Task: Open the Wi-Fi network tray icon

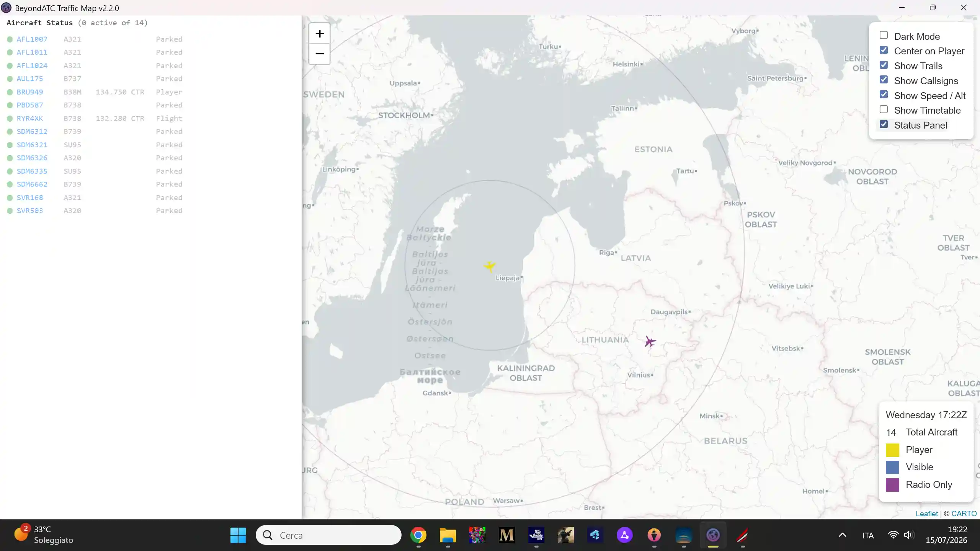Action: click(x=893, y=535)
